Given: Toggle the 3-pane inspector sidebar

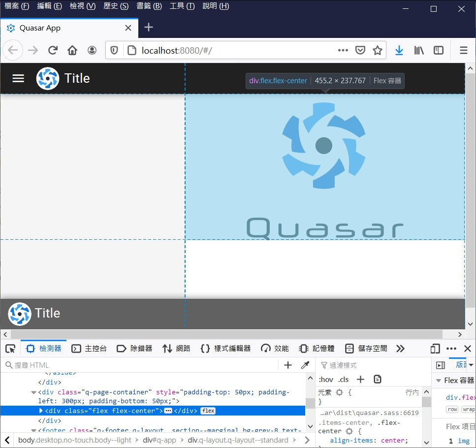Looking at the screenshot, I should click(441, 365).
